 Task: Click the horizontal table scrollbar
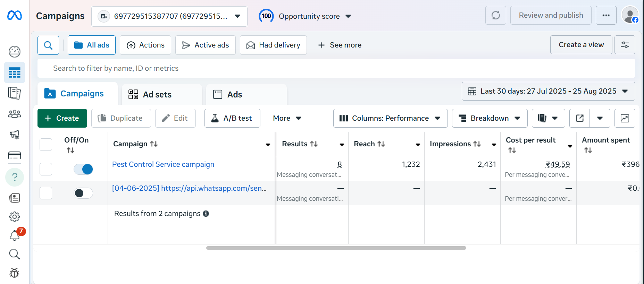pyautogui.click(x=336, y=248)
